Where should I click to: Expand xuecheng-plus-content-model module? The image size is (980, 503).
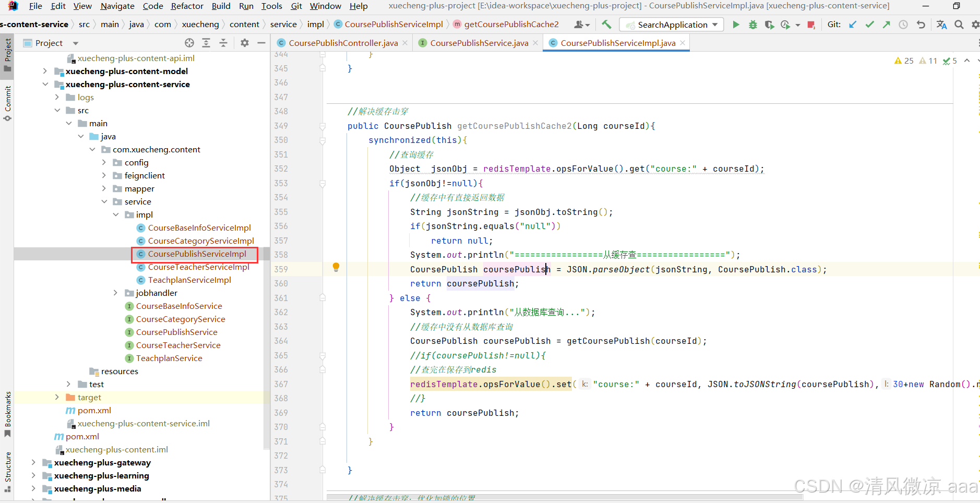[x=45, y=71]
